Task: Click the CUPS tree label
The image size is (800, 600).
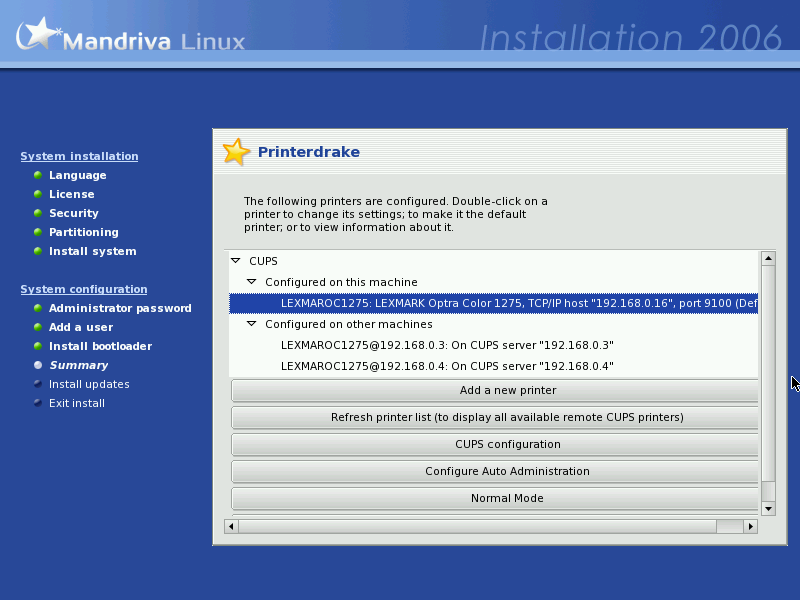Action: tap(263, 261)
